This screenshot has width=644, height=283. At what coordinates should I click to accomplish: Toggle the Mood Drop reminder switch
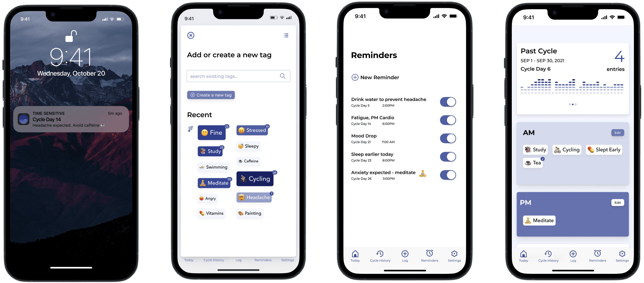tap(448, 138)
